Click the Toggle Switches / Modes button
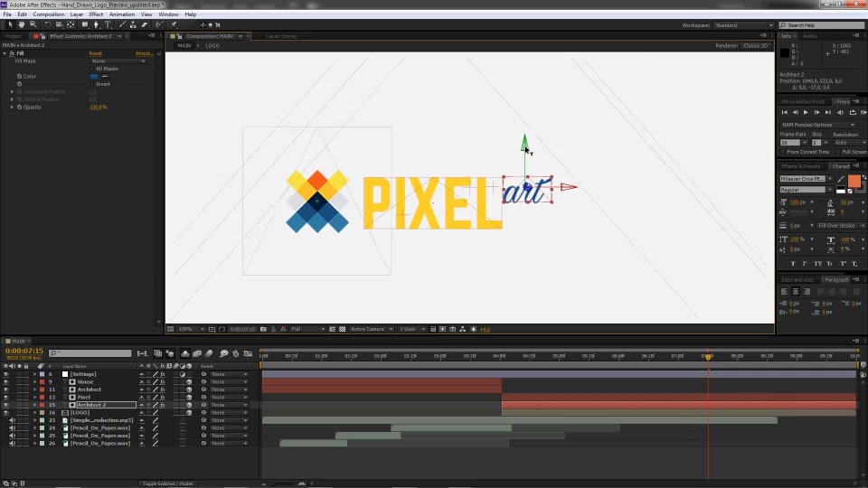Screen dimensions: 868x488 167,483
